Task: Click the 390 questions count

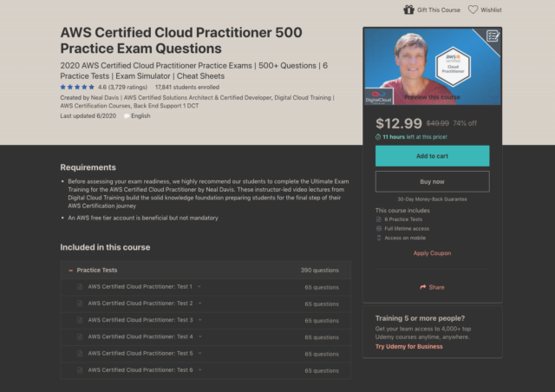Action: tap(320, 271)
